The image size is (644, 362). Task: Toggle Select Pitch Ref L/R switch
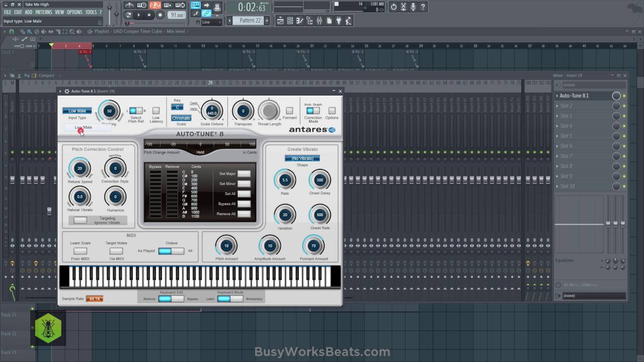coord(136,111)
